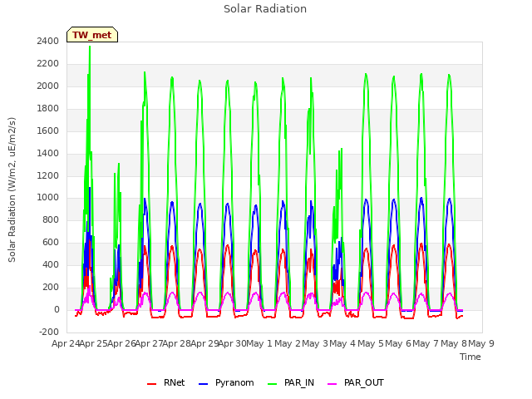Toggle the PAR_IN legend entry
532x399 pixels.
(x=291, y=382)
